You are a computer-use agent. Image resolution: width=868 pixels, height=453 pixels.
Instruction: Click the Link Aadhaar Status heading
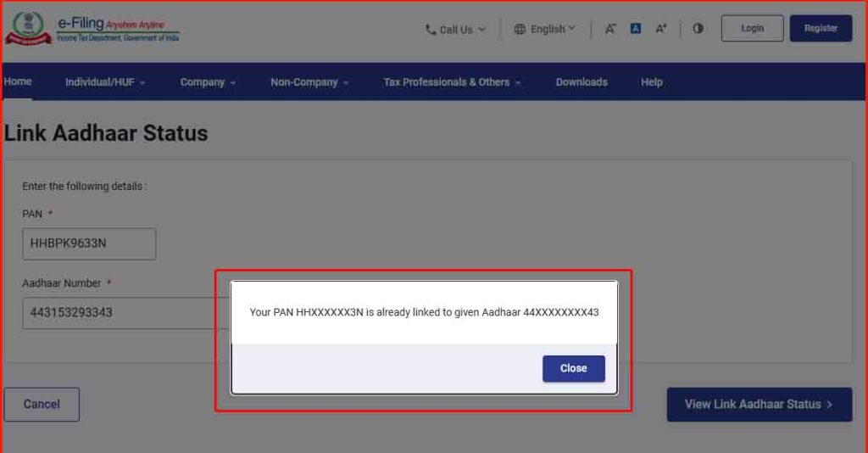(x=106, y=133)
